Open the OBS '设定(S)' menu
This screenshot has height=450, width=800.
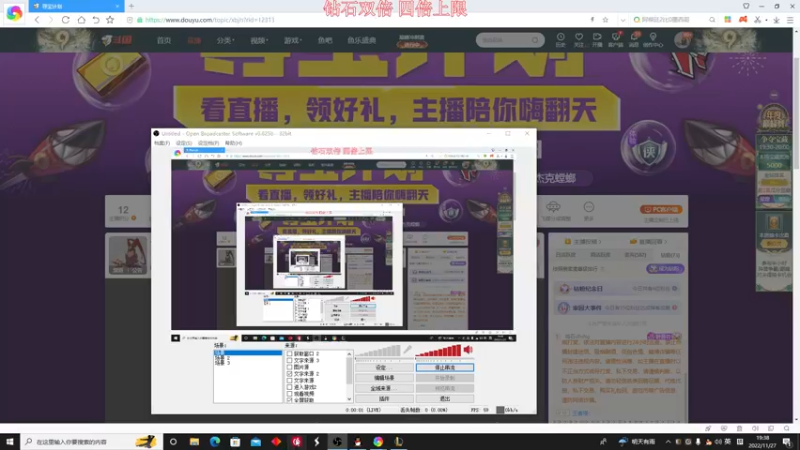coord(184,143)
